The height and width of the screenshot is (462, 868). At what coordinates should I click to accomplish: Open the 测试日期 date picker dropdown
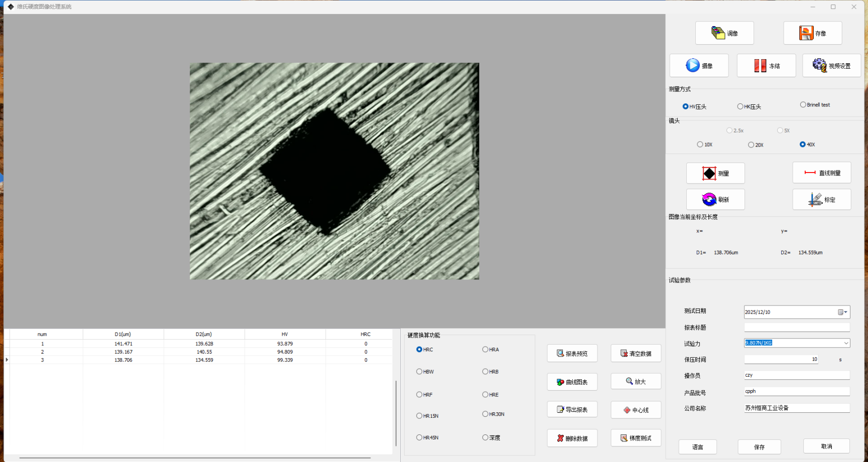pyautogui.click(x=845, y=312)
